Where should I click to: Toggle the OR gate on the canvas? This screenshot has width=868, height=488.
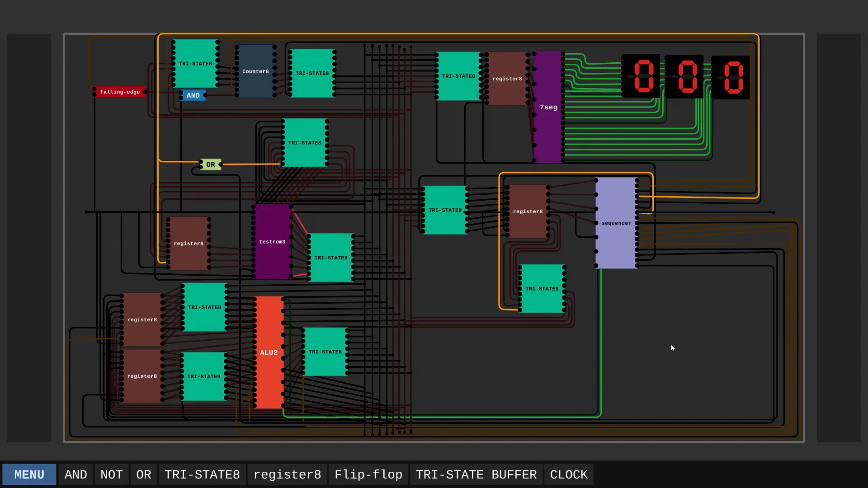210,164
